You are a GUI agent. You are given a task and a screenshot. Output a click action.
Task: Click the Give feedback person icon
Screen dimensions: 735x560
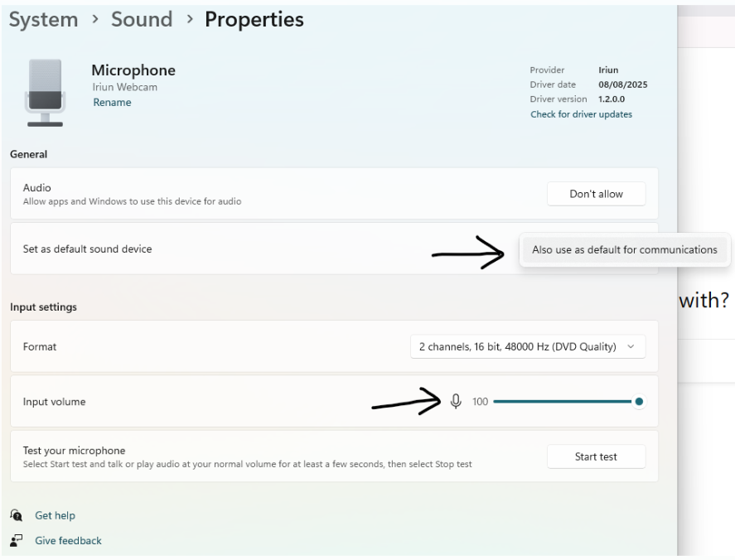[x=17, y=540]
